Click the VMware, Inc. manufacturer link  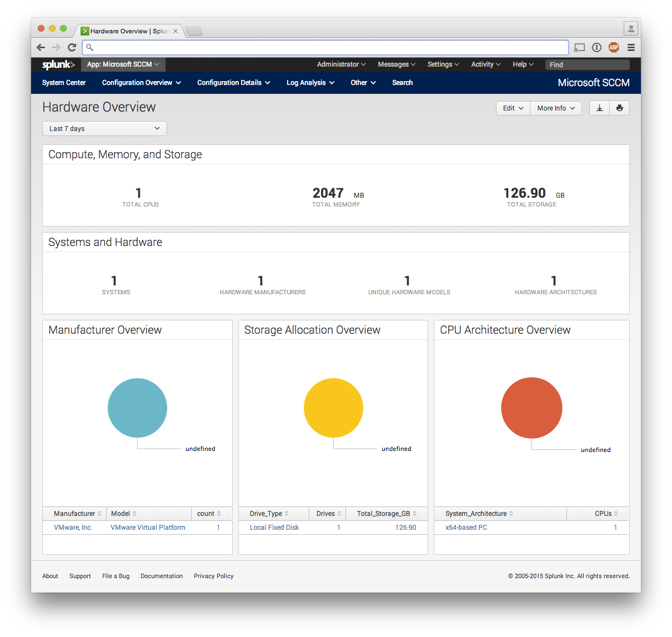[73, 528]
